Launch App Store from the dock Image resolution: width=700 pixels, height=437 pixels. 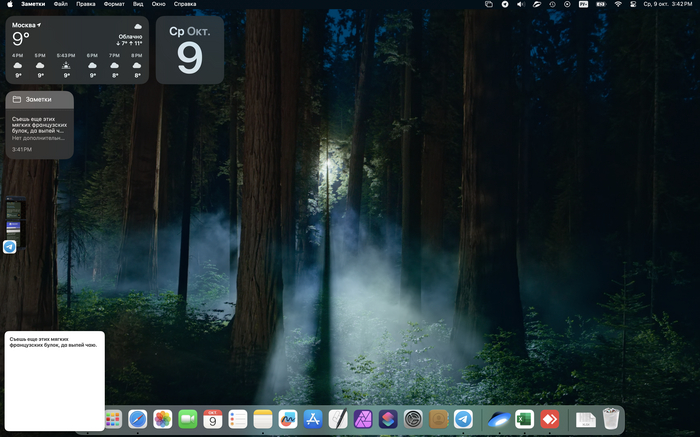tap(313, 420)
